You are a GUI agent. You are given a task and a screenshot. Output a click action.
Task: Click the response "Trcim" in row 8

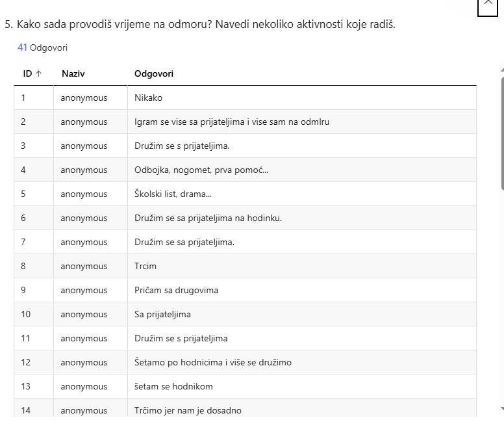(145, 267)
